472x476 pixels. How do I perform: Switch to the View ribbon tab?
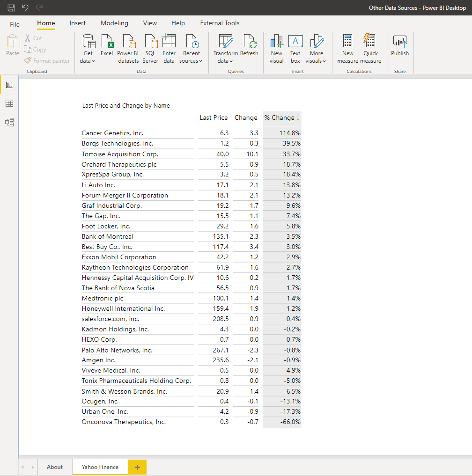(150, 23)
